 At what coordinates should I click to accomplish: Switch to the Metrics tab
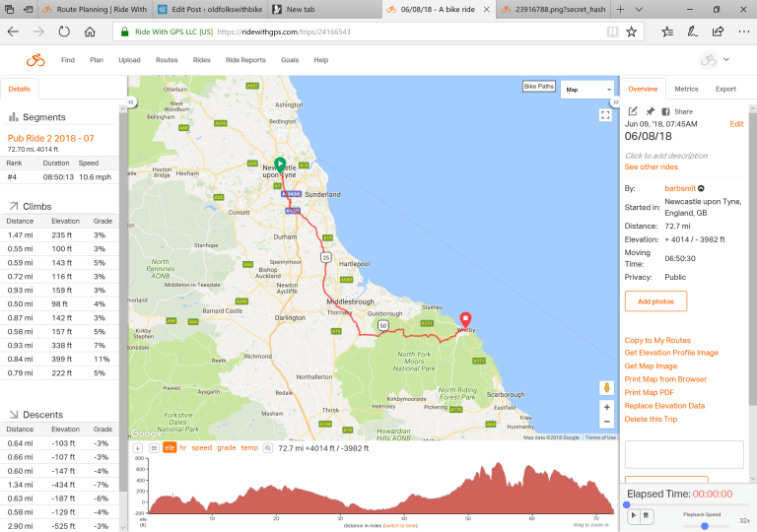click(x=686, y=89)
